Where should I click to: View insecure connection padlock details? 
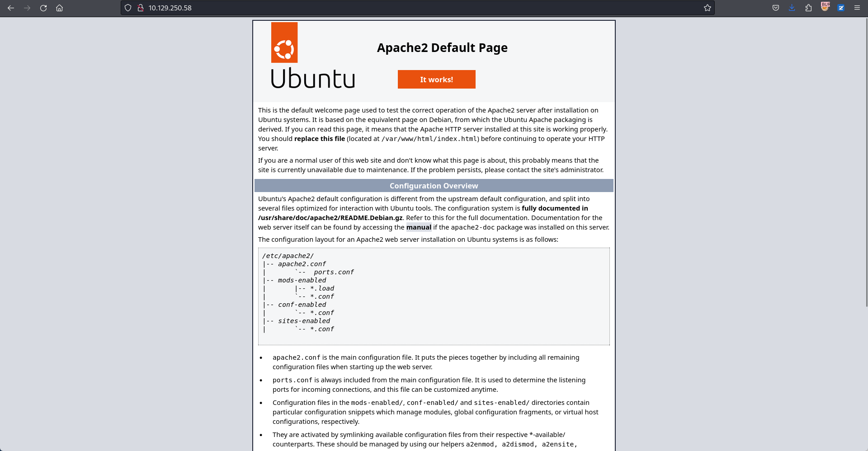(141, 8)
